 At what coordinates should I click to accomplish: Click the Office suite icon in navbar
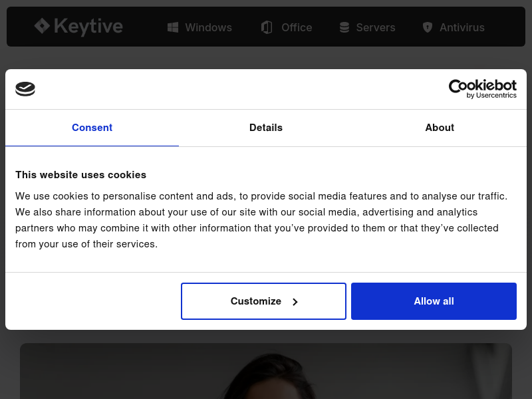click(267, 27)
